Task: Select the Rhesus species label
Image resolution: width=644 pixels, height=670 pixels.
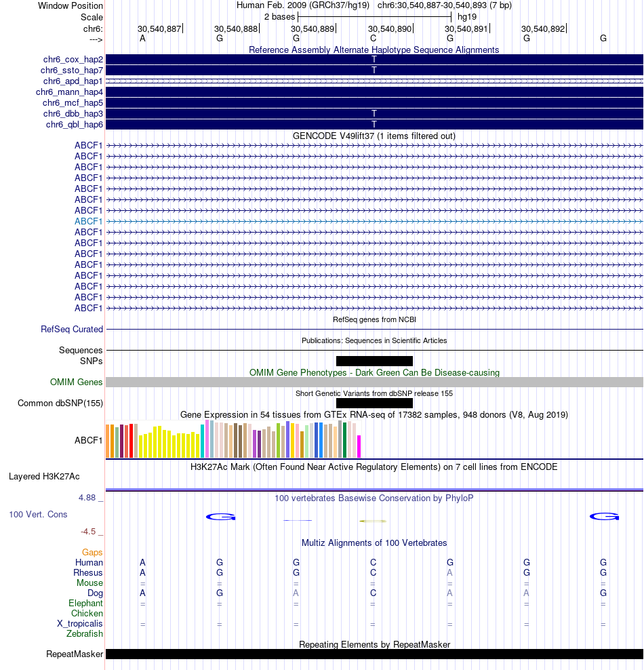Action: [88, 573]
